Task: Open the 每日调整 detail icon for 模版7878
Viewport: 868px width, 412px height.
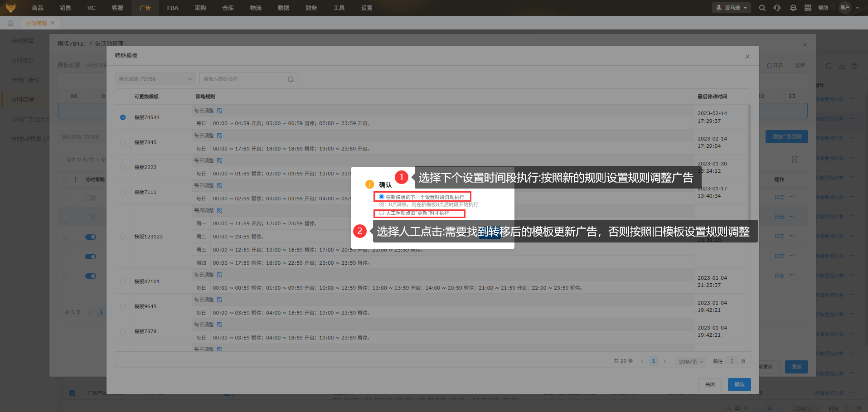Action: pos(219,325)
